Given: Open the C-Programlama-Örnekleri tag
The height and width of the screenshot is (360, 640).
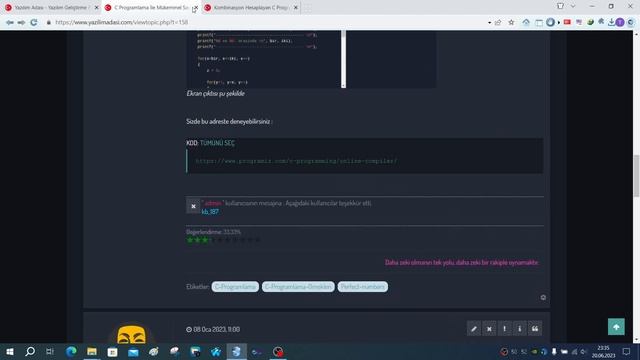Looking at the screenshot, I should click(x=298, y=287).
